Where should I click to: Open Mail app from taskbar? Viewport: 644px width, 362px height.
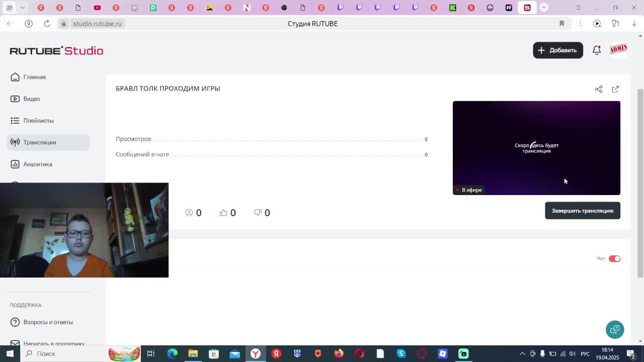(x=234, y=353)
